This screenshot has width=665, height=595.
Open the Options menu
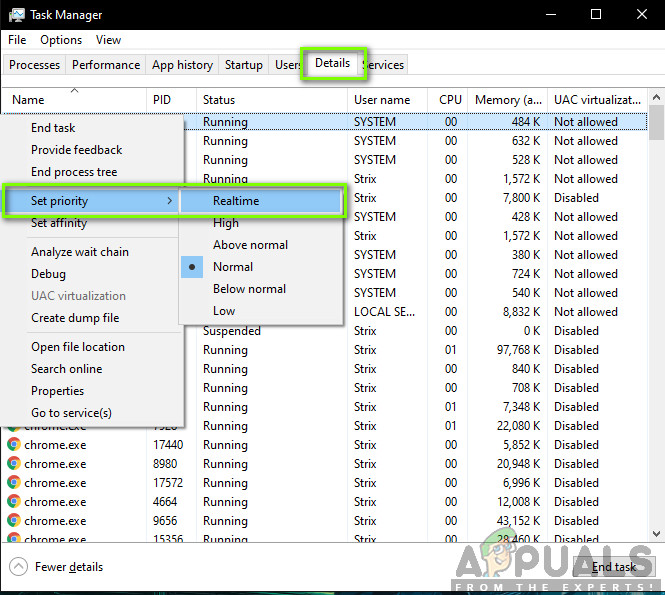coord(61,40)
